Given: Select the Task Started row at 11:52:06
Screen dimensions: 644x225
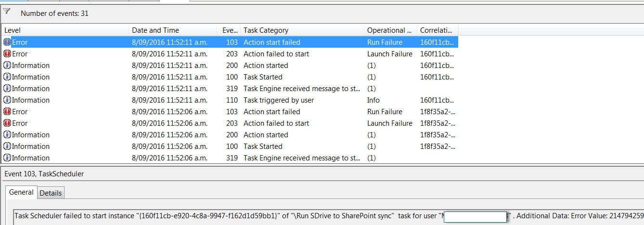Looking at the screenshot, I should pos(230,146).
